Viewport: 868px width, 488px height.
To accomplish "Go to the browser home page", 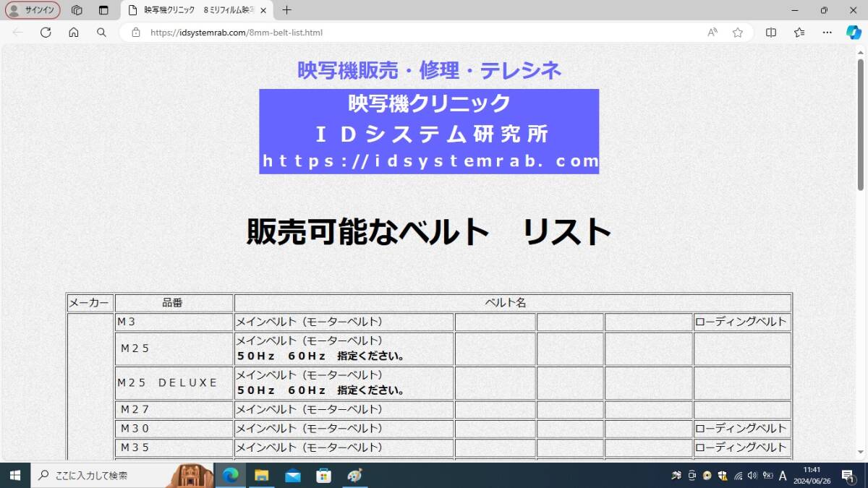I will coord(75,33).
